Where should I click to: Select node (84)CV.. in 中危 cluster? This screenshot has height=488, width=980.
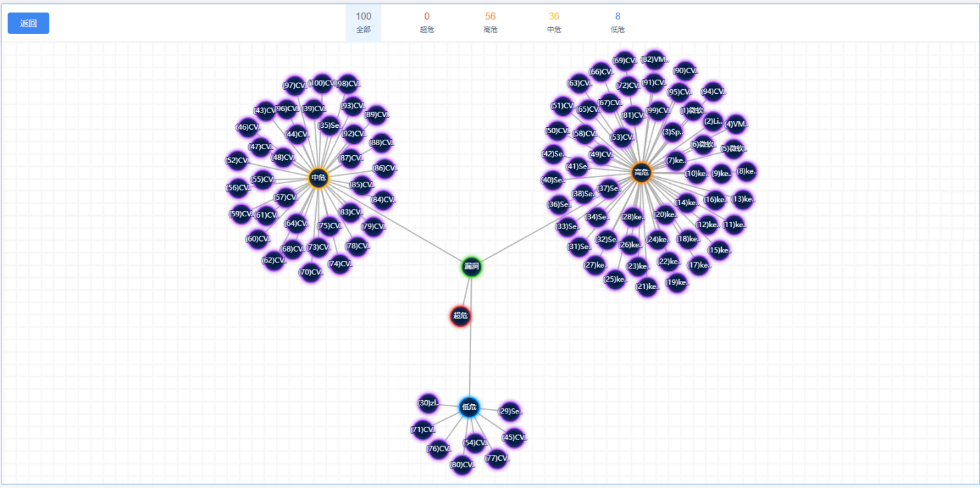[383, 199]
